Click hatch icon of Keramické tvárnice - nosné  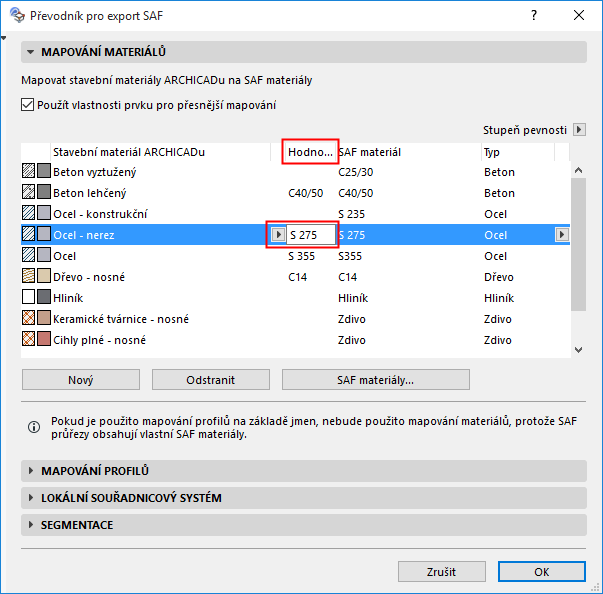point(28,318)
